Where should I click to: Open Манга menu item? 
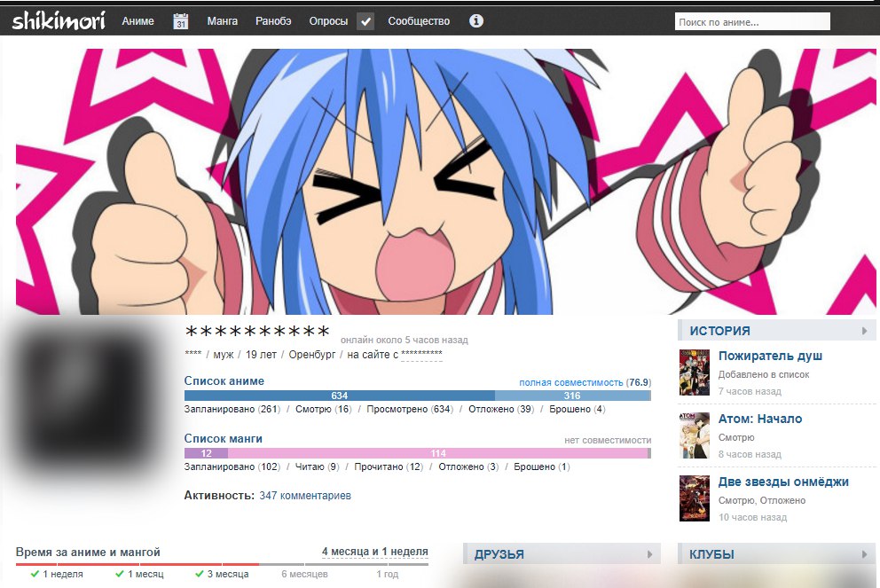click(223, 20)
